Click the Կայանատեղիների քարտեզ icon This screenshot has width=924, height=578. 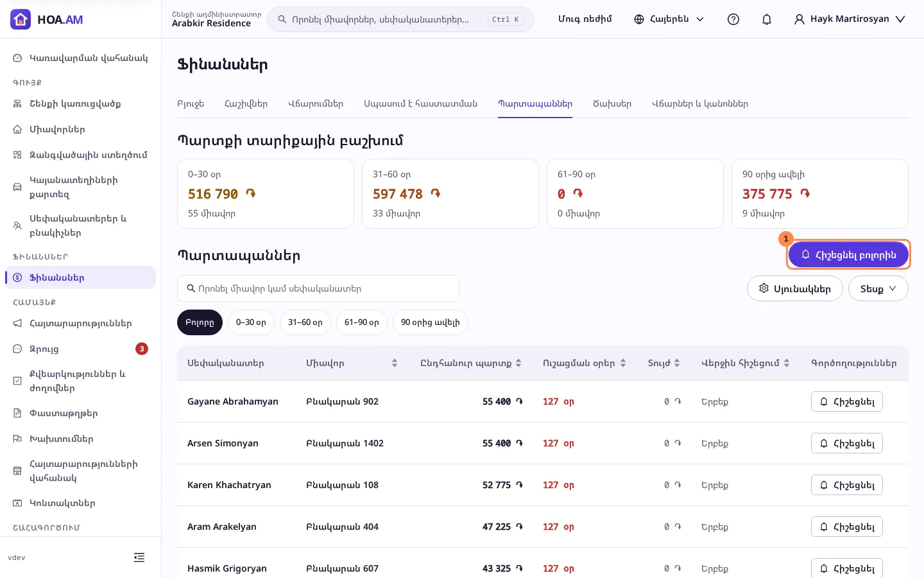click(x=17, y=187)
